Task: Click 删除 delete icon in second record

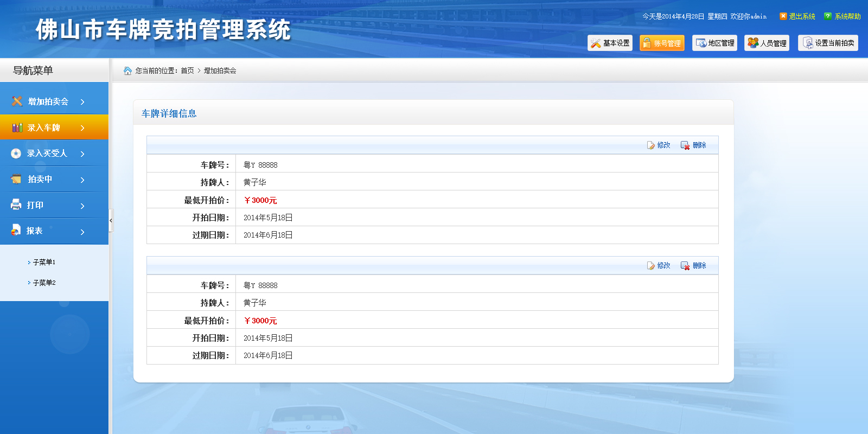Action: (x=685, y=266)
